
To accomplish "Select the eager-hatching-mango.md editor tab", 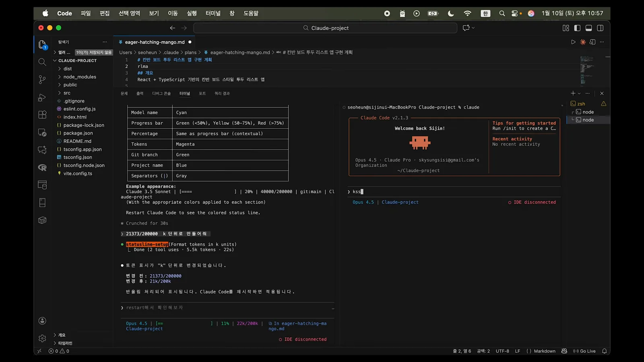I will 155,42.
